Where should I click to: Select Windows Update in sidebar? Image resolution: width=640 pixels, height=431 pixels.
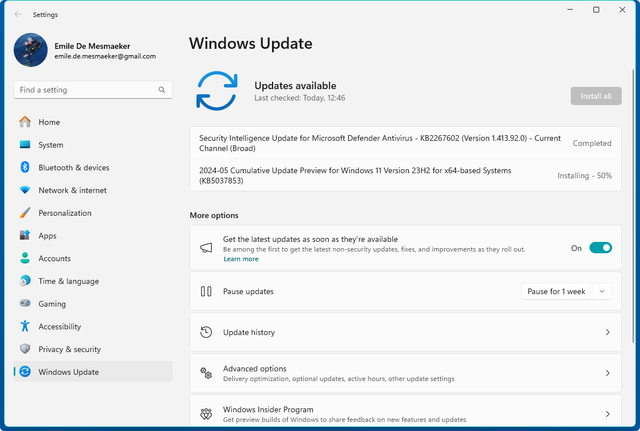[x=93, y=371]
